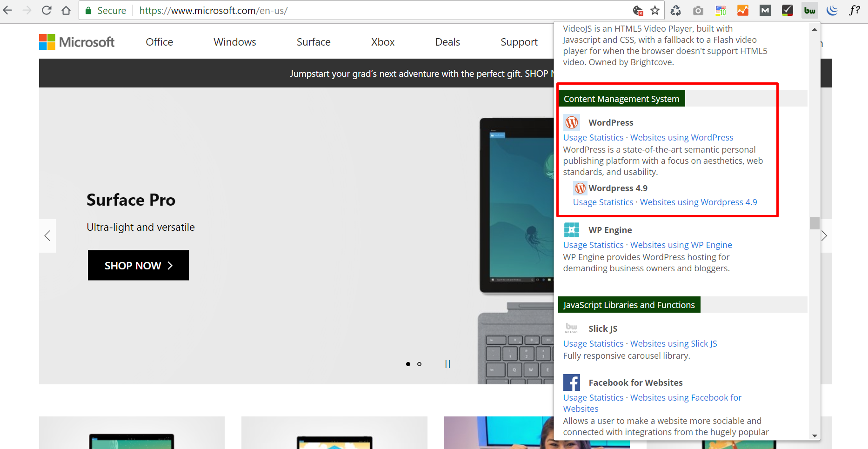Open Usage Statistics link under Facebook for Websites

click(x=593, y=397)
